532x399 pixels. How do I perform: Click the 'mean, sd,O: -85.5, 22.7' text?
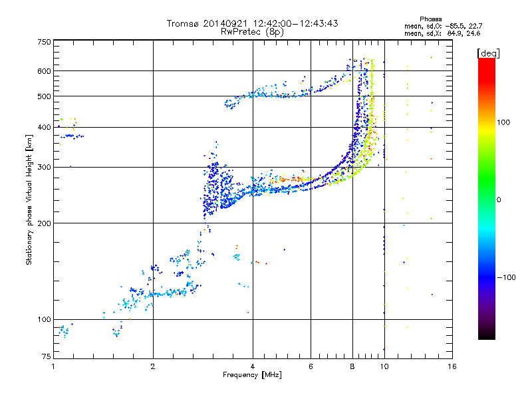(443, 26)
